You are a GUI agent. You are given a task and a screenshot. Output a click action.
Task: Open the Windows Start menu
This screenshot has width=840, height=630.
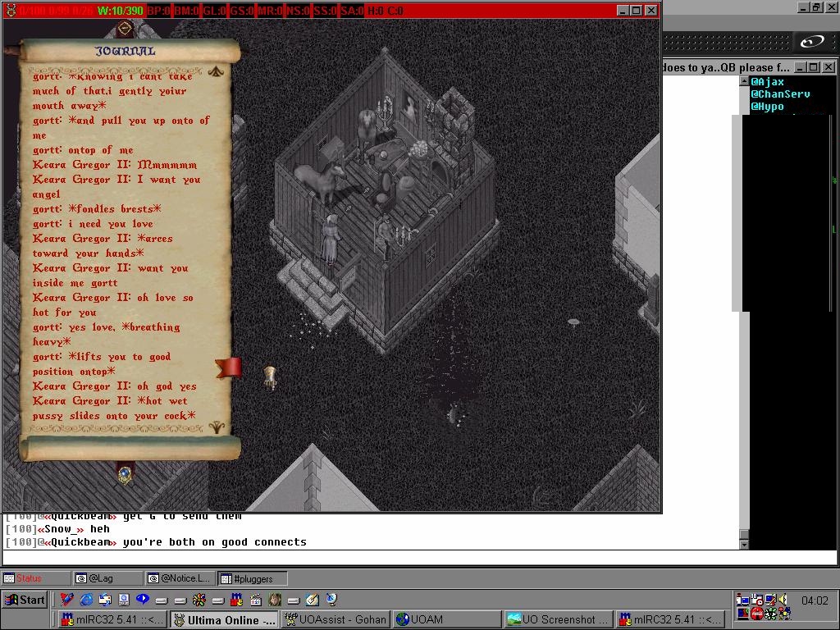pyautogui.click(x=25, y=600)
